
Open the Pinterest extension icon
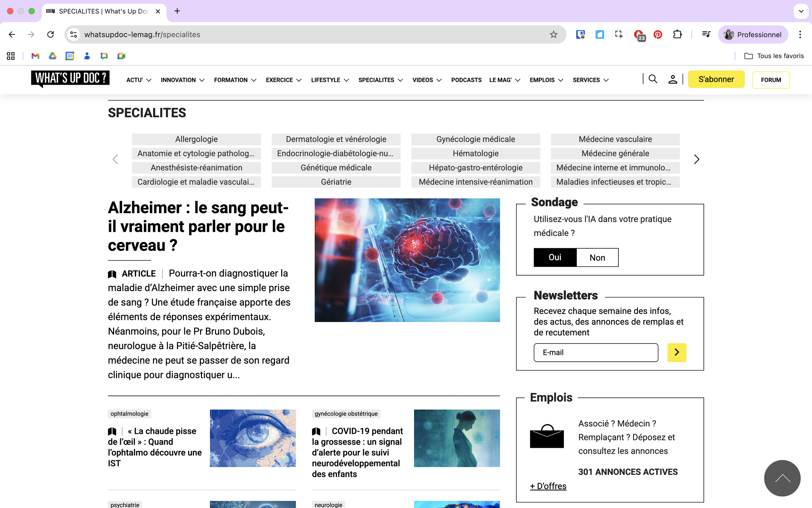click(x=658, y=34)
